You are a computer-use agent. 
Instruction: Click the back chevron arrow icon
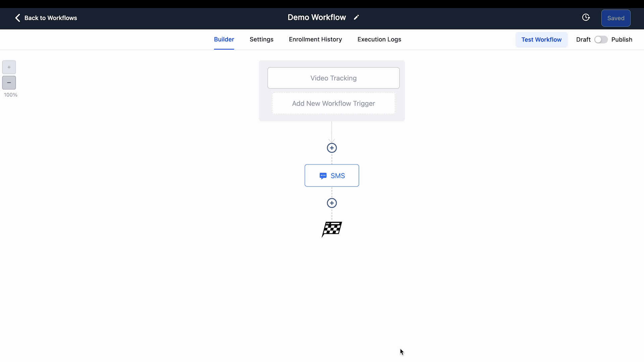(x=18, y=18)
